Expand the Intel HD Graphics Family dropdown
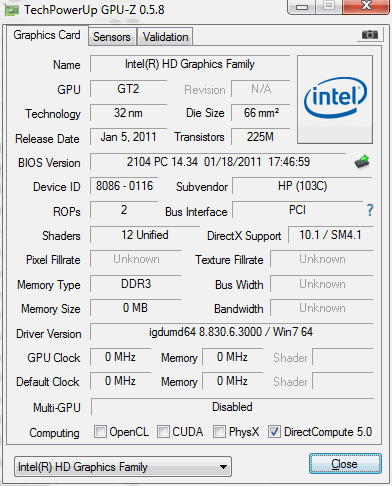 [x=123, y=467]
